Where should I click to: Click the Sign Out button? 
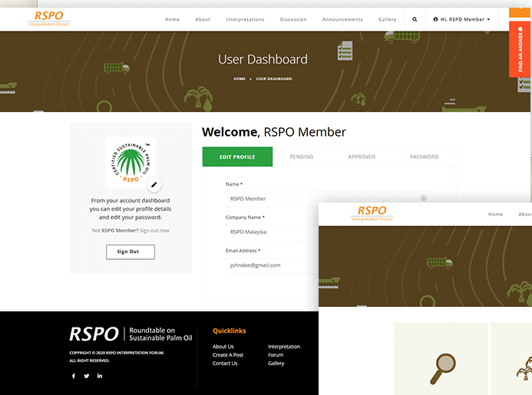click(131, 252)
